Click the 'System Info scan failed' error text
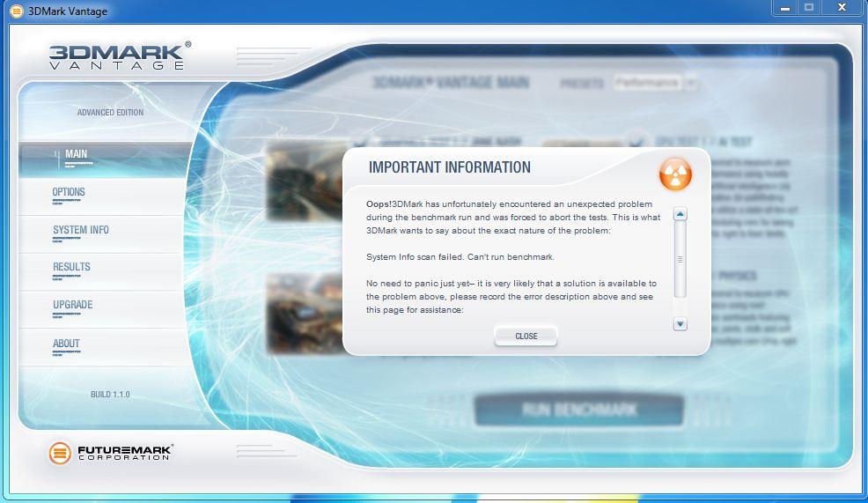 [460, 256]
